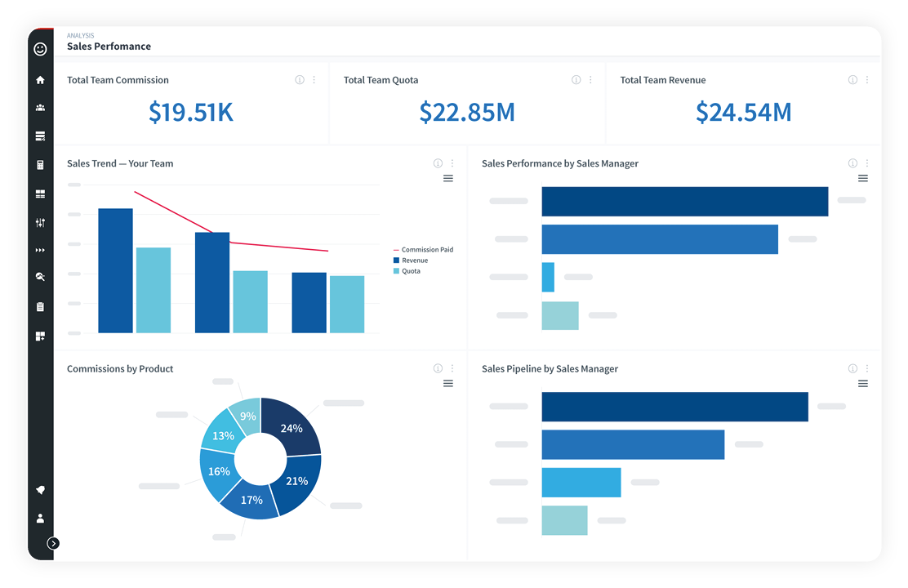
Task: Show info for Total Team Revenue card
Action: [x=853, y=80]
